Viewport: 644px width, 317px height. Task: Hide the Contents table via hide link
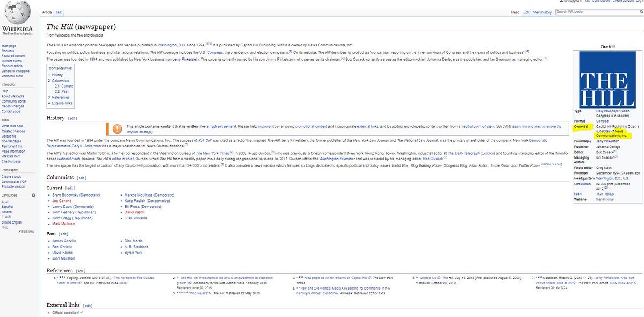pyautogui.click(x=69, y=68)
